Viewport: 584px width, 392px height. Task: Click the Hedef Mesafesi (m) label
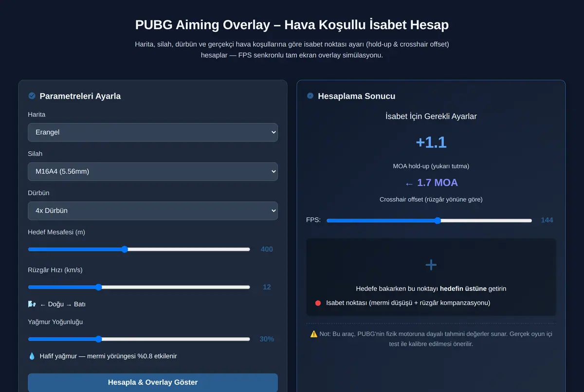click(x=56, y=232)
